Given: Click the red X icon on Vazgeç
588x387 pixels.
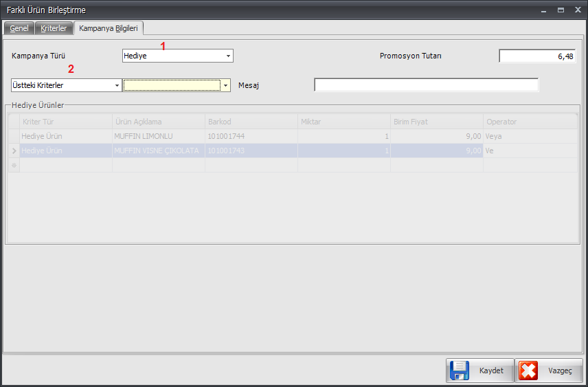Looking at the screenshot, I should click(529, 371).
